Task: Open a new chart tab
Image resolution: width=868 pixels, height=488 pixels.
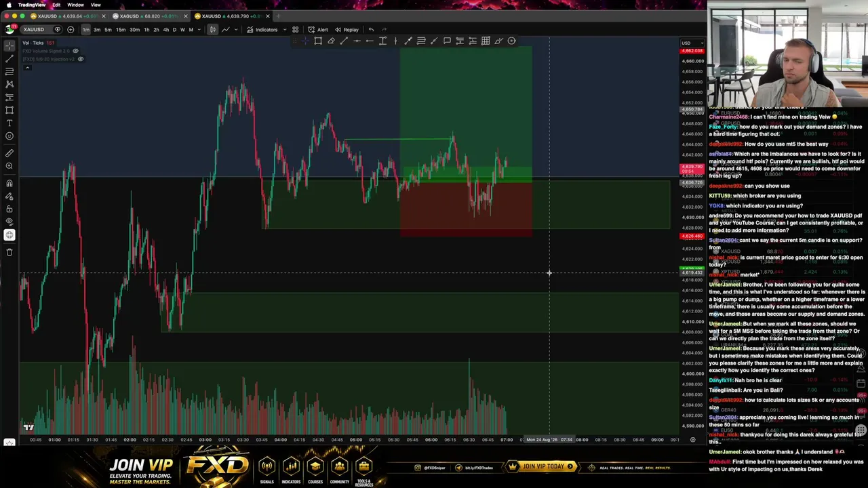Action: tap(278, 16)
